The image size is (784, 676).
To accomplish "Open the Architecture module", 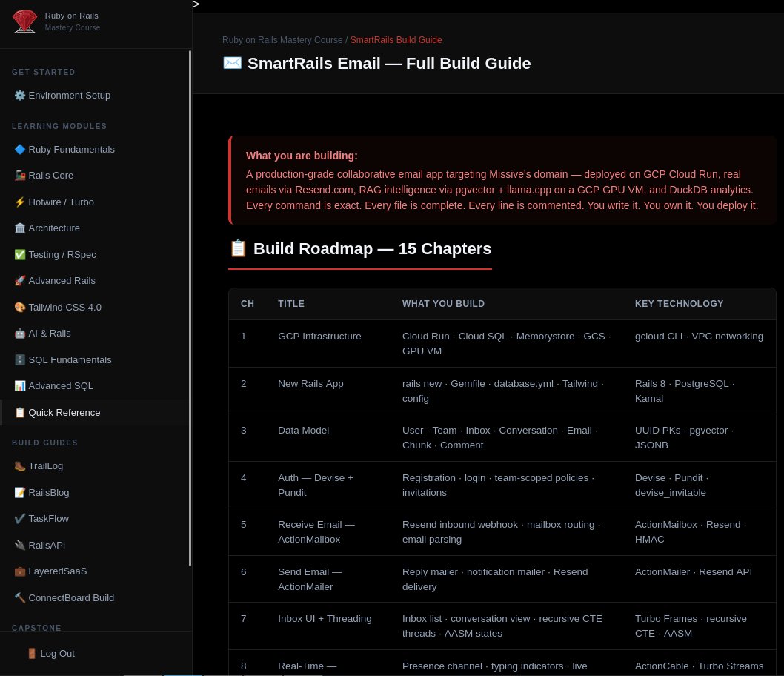I will pos(95,228).
